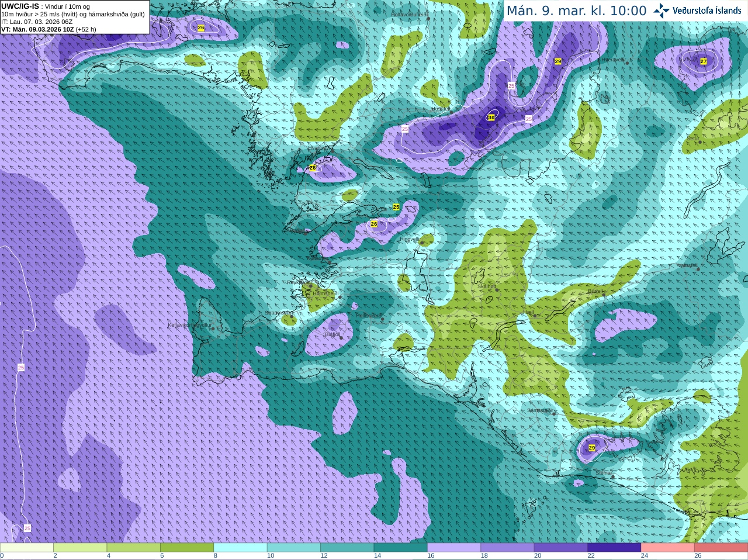This screenshot has height=560, width=748.
Task: Click the 18–20 m/s medium purple legend swatch
Action: pyautogui.click(x=508, y=548)
